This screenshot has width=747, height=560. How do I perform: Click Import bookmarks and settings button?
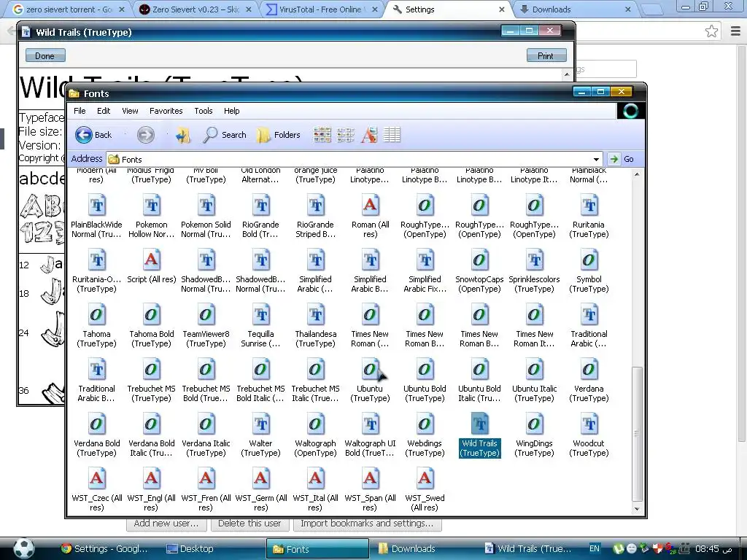(368, 524)
